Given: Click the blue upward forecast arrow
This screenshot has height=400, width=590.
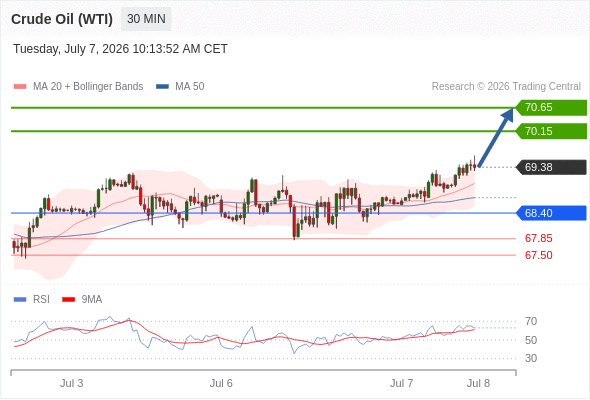Looking at the screenshot, I should point(496,137).
